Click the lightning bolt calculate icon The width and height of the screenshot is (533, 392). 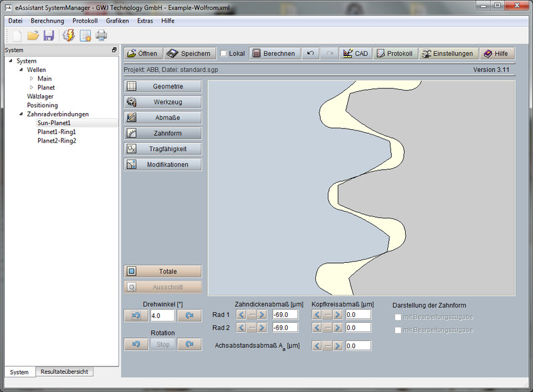click(x=67, y=35)
